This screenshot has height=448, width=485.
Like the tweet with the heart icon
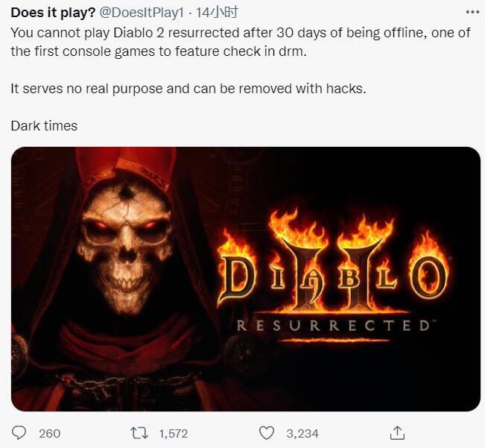(266, 432)
